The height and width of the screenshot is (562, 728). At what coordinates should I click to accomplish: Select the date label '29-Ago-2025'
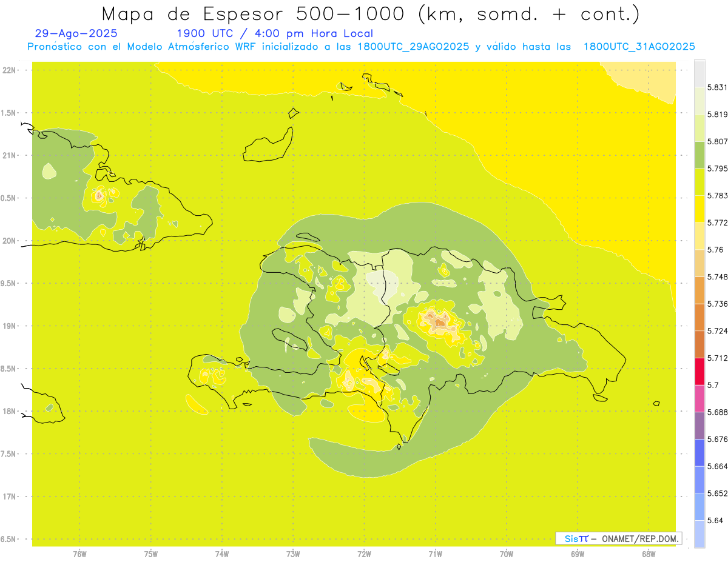pos(76,34)
